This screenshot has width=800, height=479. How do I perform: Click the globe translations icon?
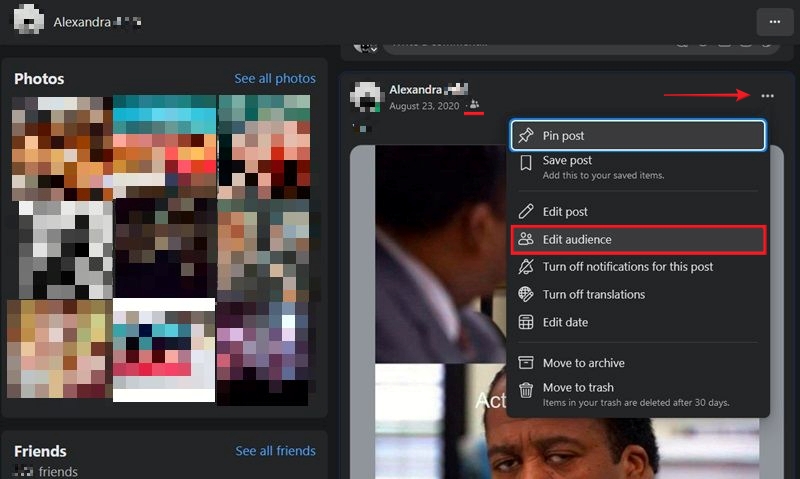click(x=526, y=294)
